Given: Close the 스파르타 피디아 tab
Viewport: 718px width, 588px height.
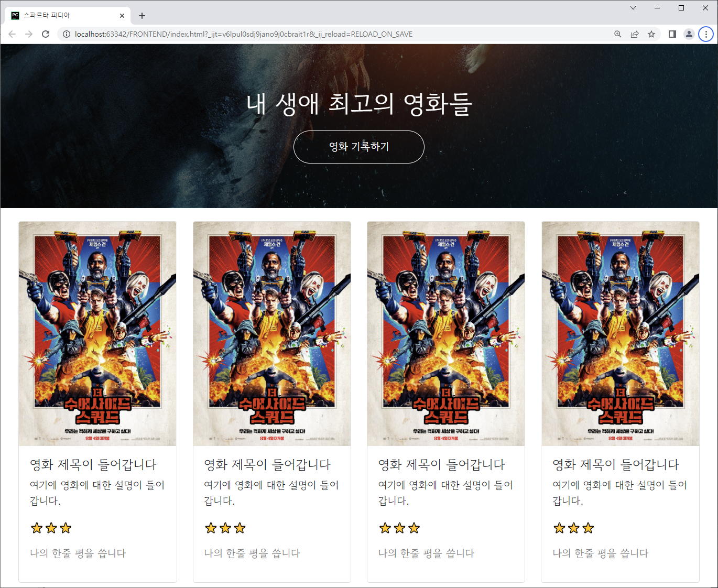Looking at the screenshot, I should (122, 16).
